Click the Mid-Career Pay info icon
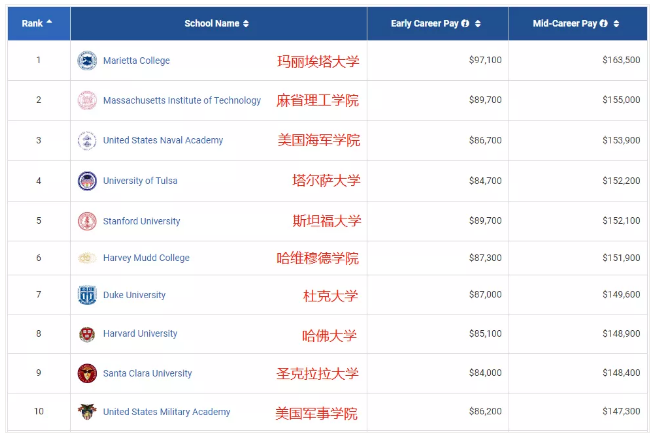This screenshot has height=440, width=654. pyautogui.click(x=604, y=23)
